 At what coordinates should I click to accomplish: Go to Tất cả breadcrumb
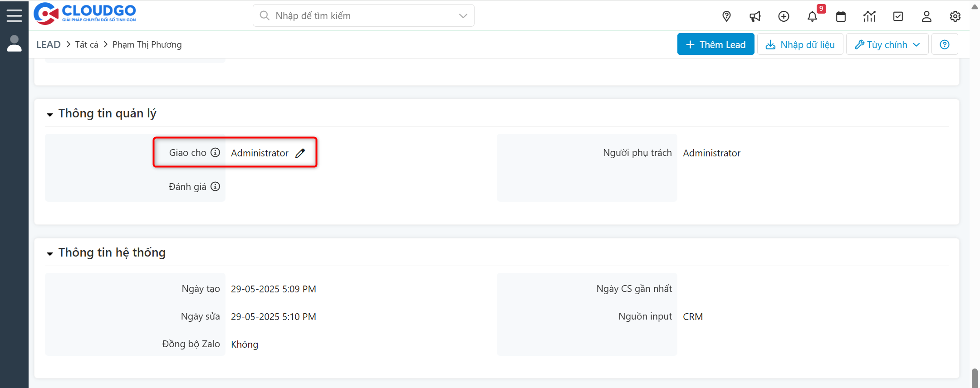pyautogui.click(x=87, y=44)
